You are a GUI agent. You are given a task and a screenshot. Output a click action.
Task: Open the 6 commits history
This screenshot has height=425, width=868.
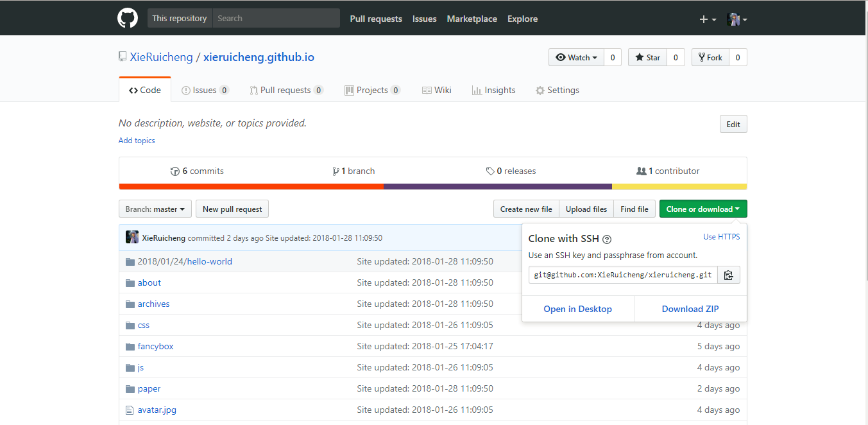click(x=197, y=171)
